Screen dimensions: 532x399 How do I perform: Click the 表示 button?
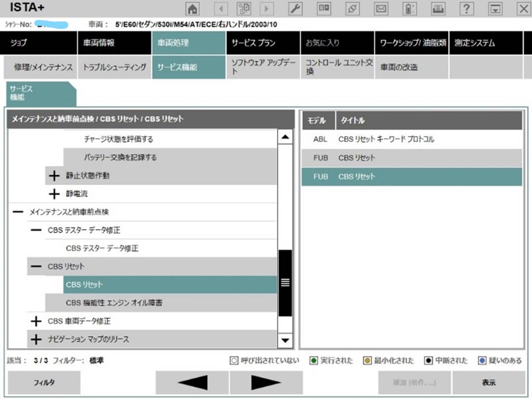[x=489, y=383]
